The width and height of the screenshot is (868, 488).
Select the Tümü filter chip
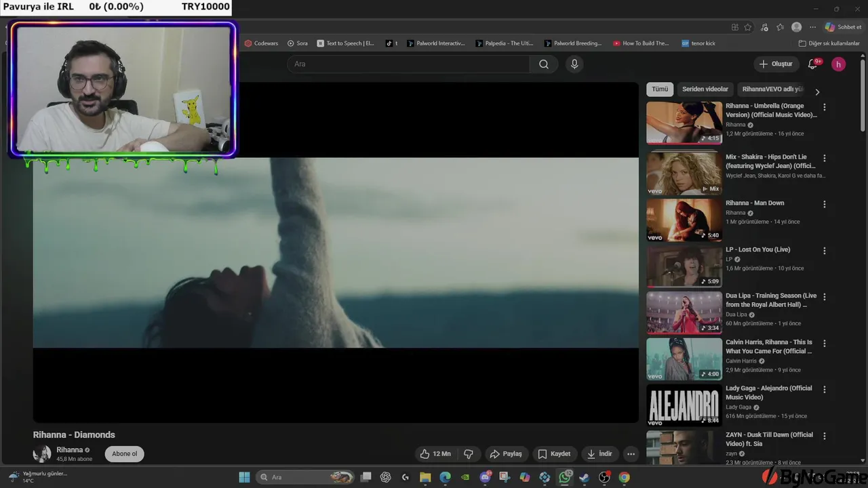[x=660, y=89]
